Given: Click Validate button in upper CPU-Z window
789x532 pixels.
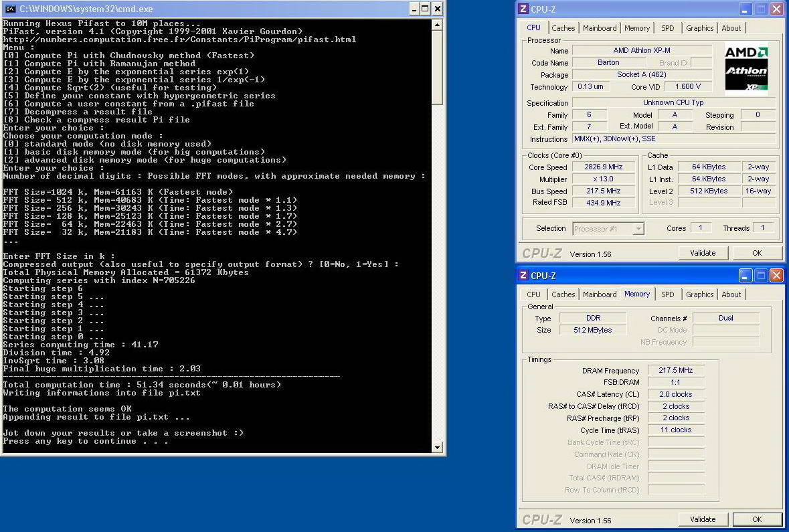Looking at the screenshot, I should tap(703, 253).
